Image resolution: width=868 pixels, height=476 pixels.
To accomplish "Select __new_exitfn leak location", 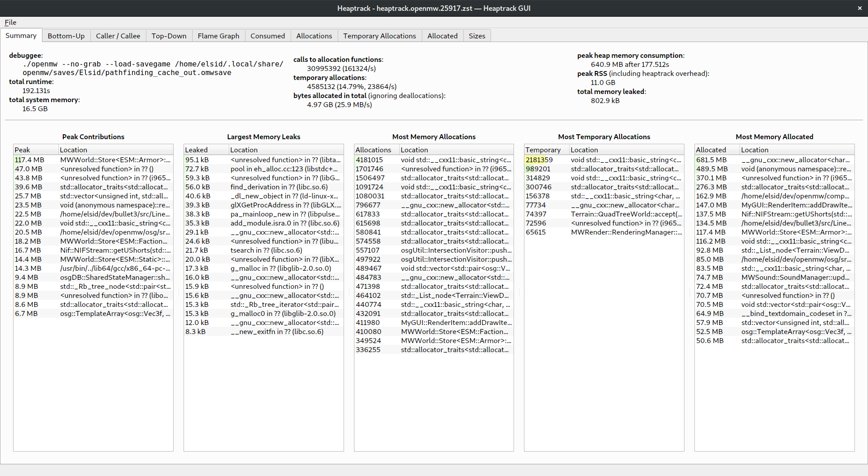I will pos(286,331).
